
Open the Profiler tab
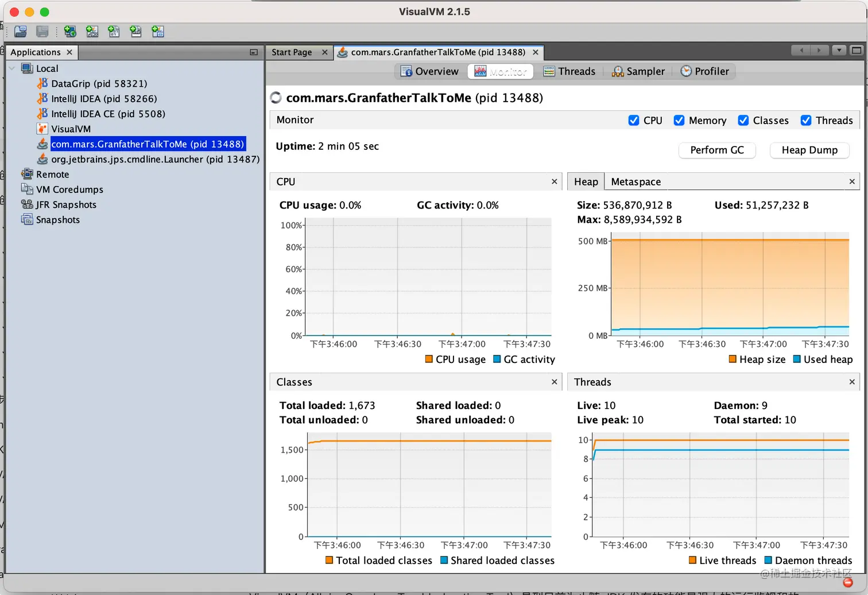pos(704,71)
